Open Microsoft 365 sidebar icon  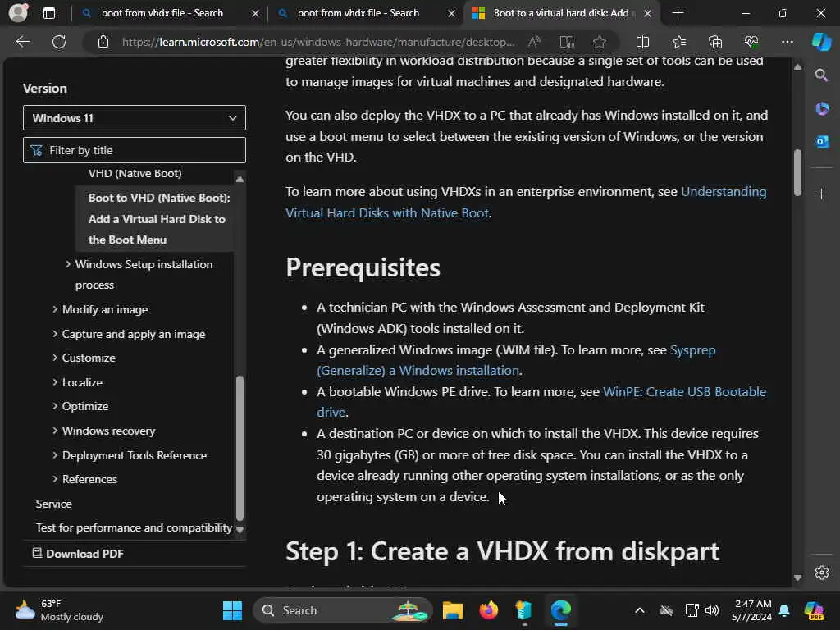point(822,109)
